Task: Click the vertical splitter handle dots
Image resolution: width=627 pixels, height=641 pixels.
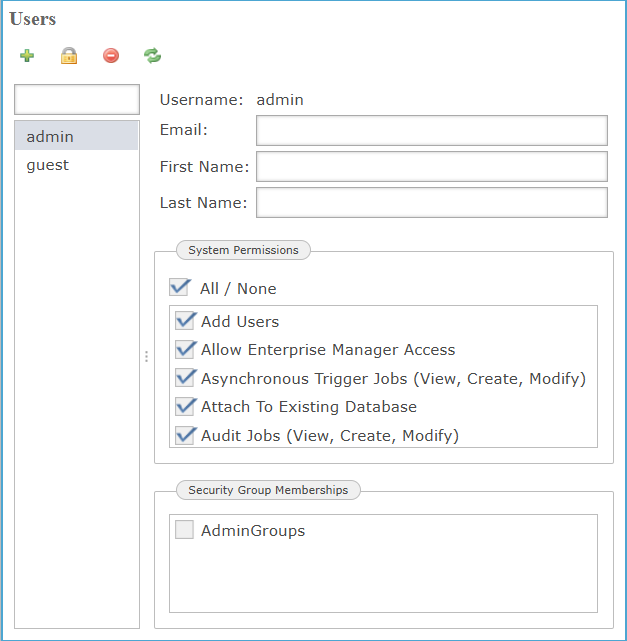Action: 147,356
